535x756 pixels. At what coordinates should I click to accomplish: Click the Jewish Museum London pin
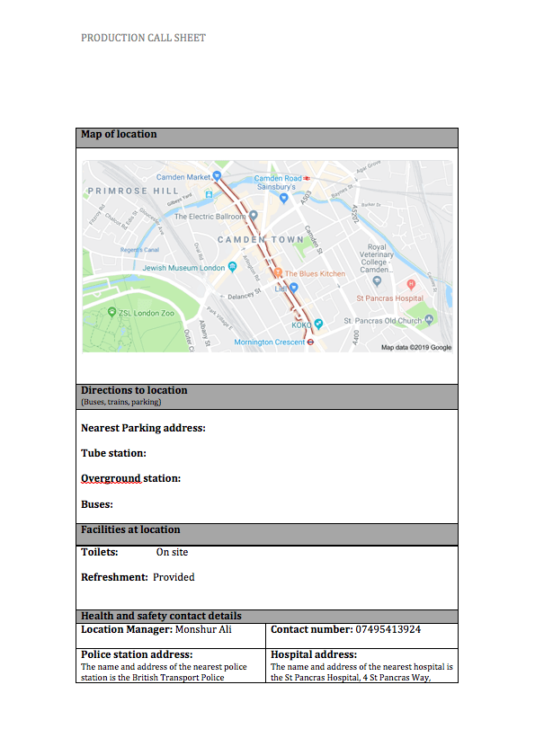233,267
